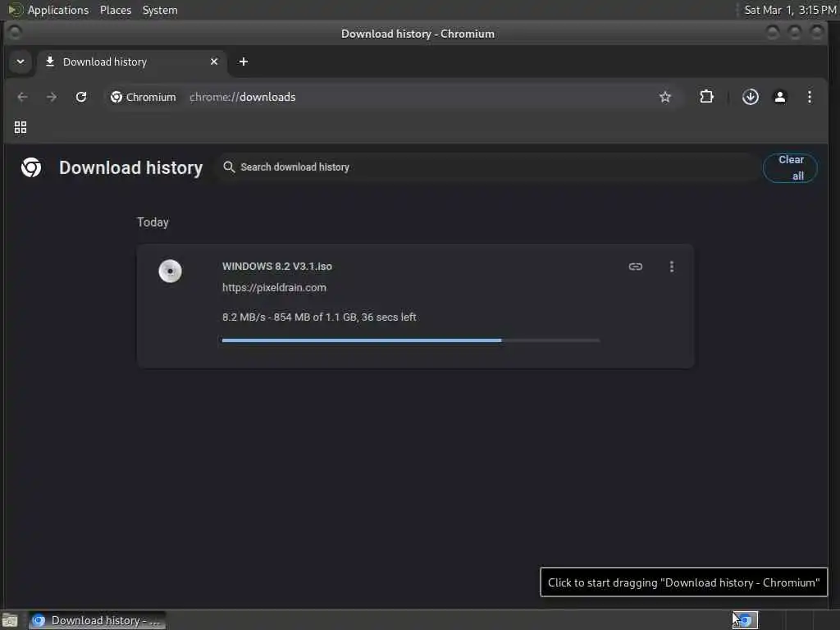840x630 pixels.
Task: Click the show desktop icon in taskbar
Action: pyautogui.click(x=10, y=621)
